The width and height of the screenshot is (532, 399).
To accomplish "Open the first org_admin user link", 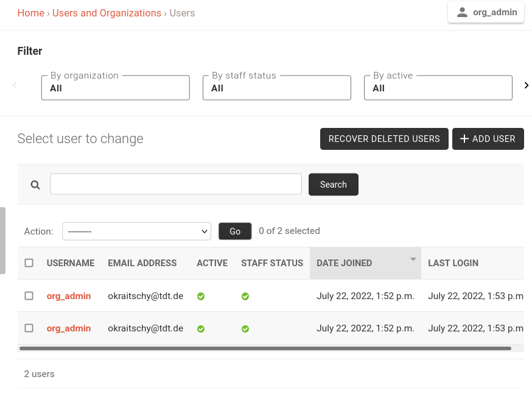I will coord(68,295).
